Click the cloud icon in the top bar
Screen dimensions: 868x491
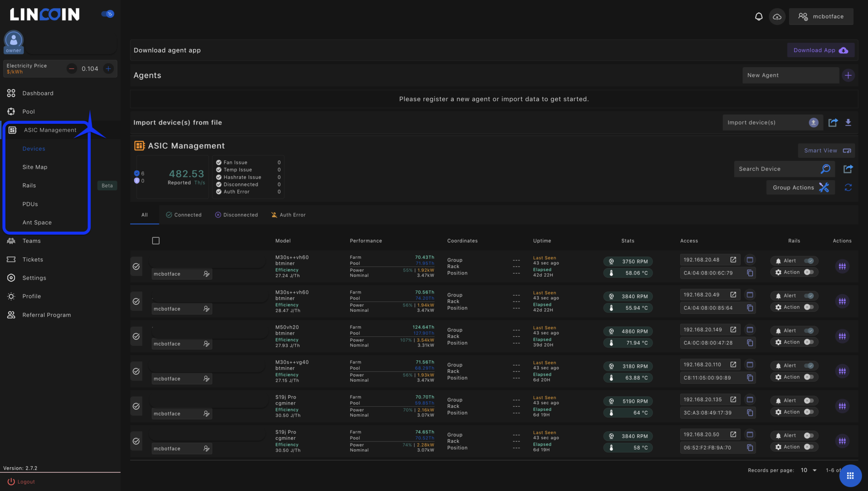777,17
